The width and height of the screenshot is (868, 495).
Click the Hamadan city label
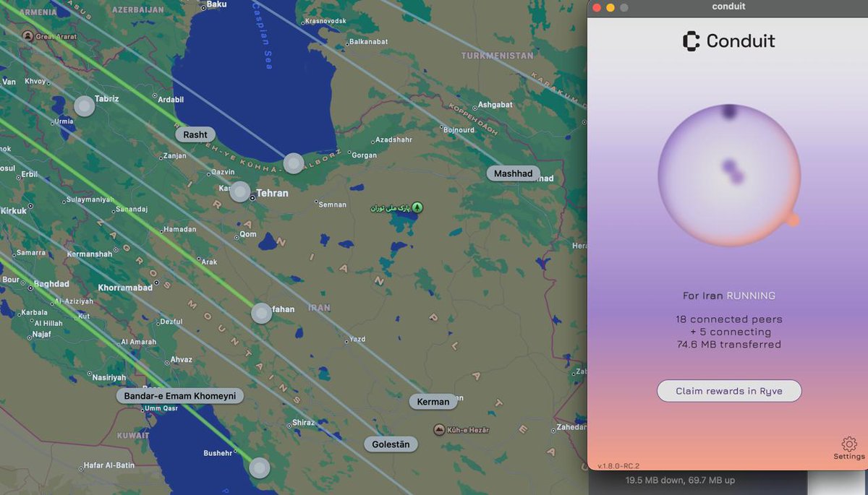(x=180, y=229)
